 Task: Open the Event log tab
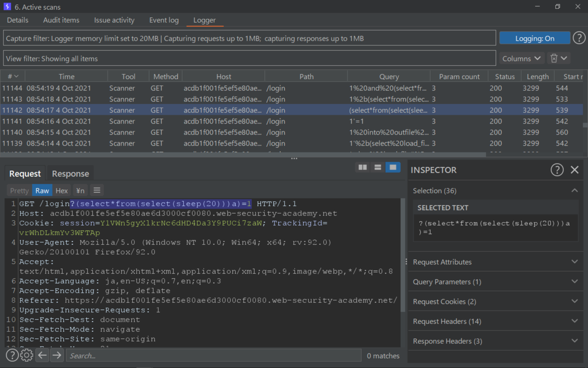tap(164, 20)
